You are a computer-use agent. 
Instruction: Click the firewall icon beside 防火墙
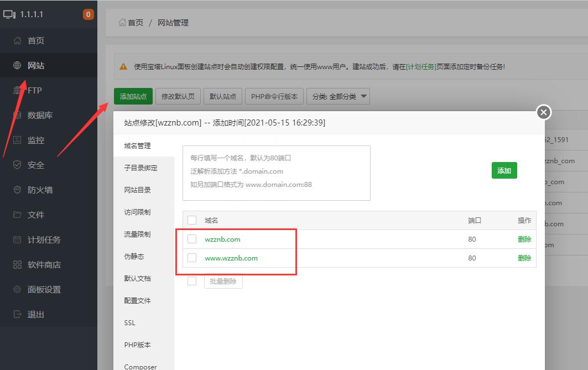coord(17,190)
